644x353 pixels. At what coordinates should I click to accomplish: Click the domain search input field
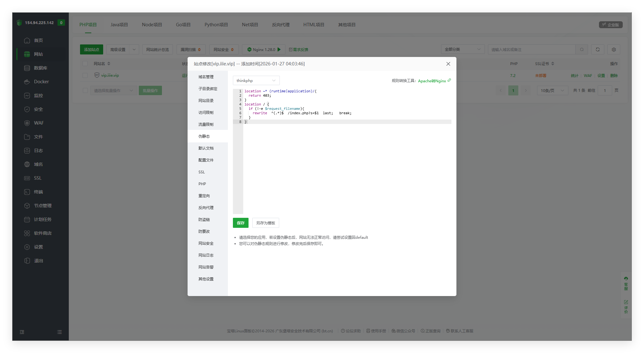(531, 49)
